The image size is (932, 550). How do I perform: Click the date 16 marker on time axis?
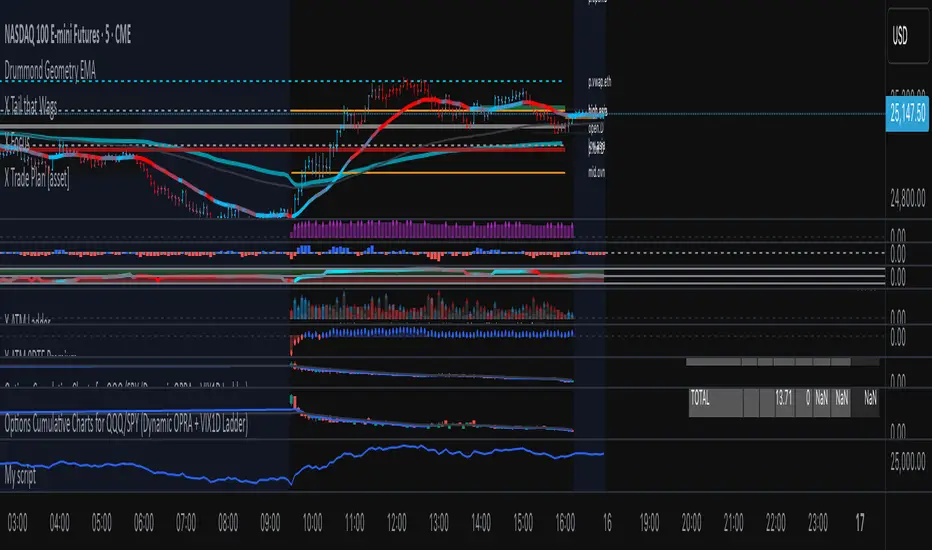607,523
